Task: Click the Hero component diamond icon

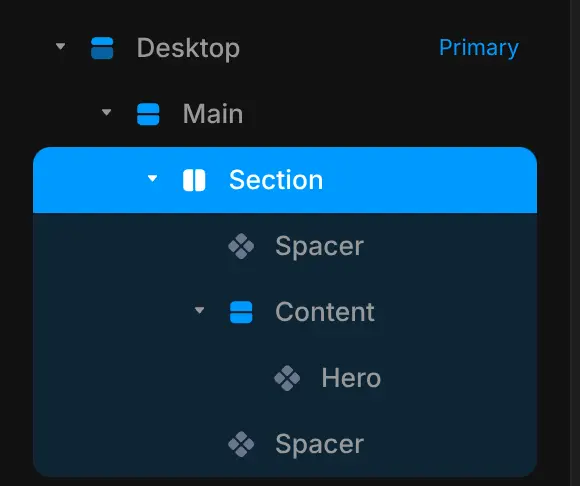Action: [x=287, y=378]
